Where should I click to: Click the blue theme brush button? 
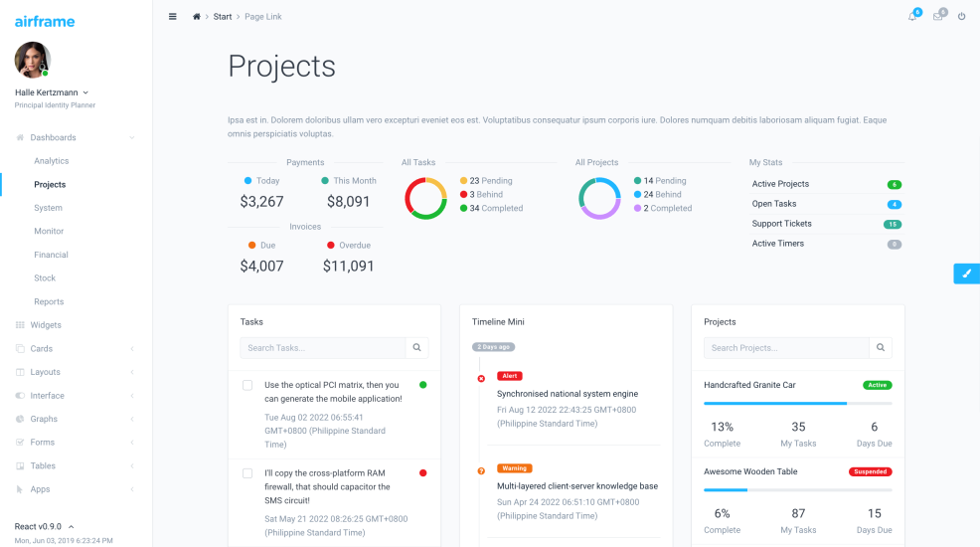(x=966, y=273)
